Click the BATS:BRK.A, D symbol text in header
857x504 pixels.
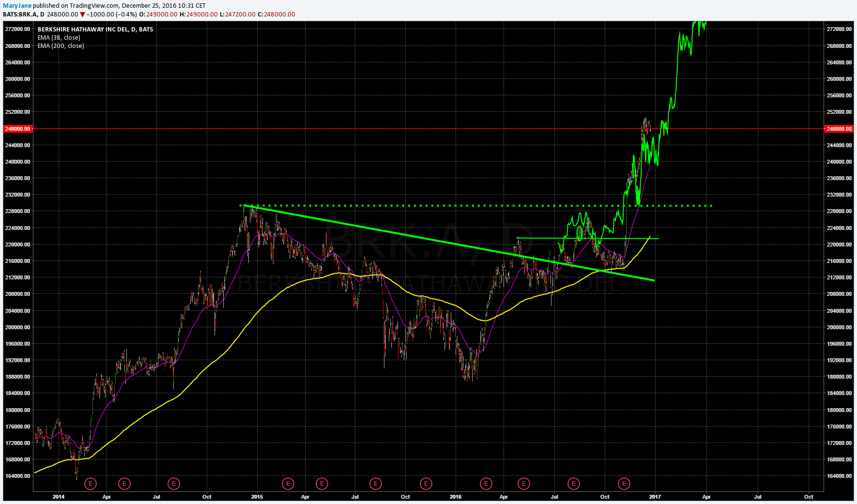(x=23, y=15)
